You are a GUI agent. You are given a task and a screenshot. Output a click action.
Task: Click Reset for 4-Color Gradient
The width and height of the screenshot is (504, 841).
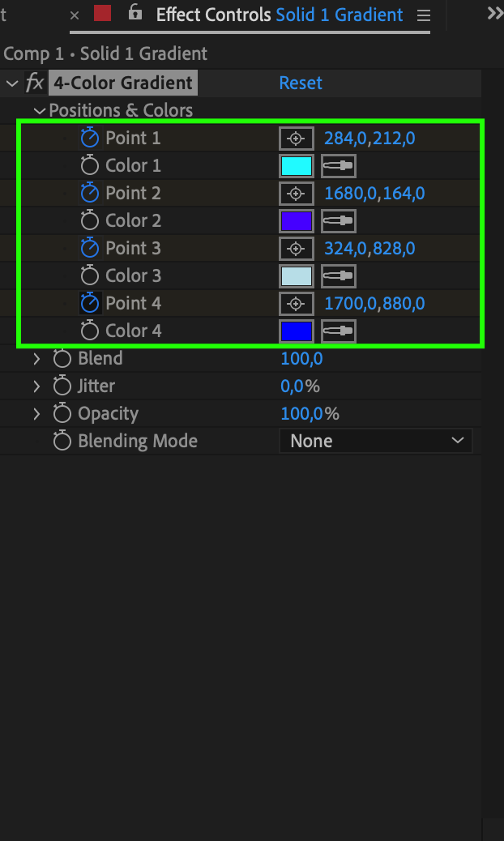tap(301, 83)
